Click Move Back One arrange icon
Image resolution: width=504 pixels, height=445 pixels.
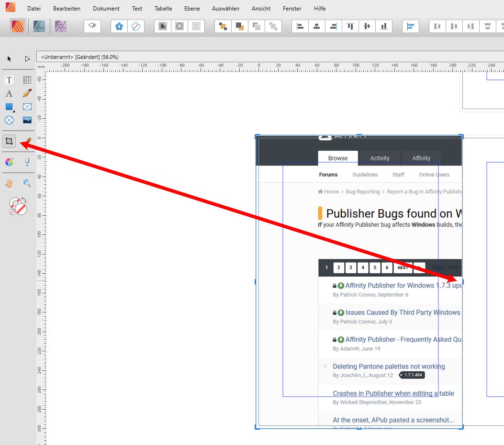click(239, 26)
